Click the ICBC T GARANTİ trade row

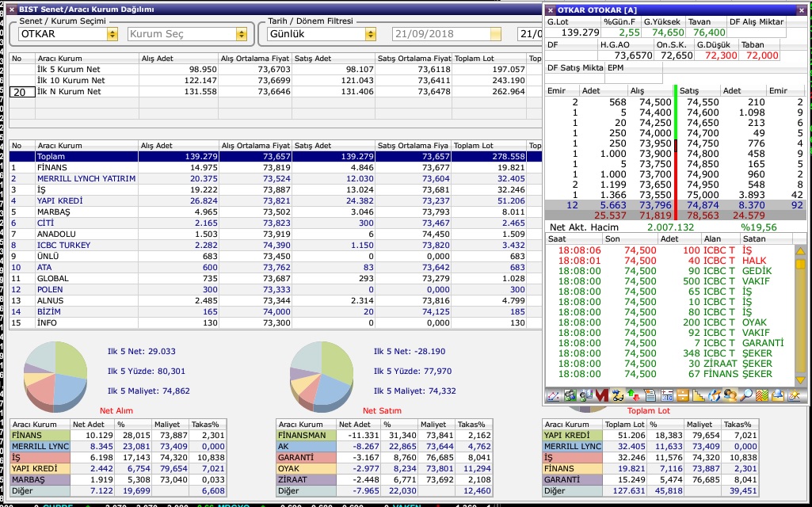[x=670, y=343]
